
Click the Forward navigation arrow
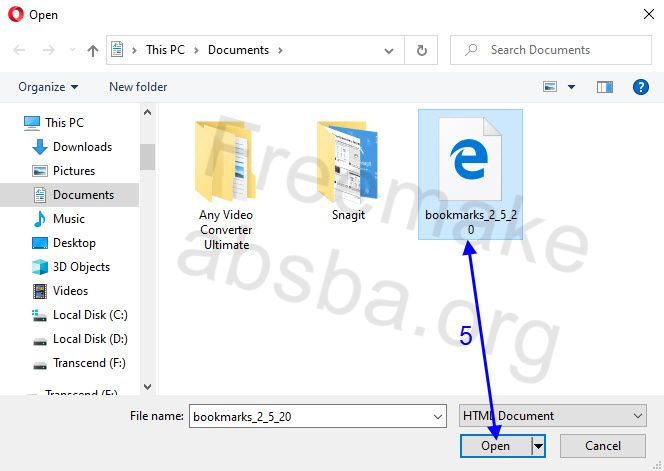click(48, 50)
